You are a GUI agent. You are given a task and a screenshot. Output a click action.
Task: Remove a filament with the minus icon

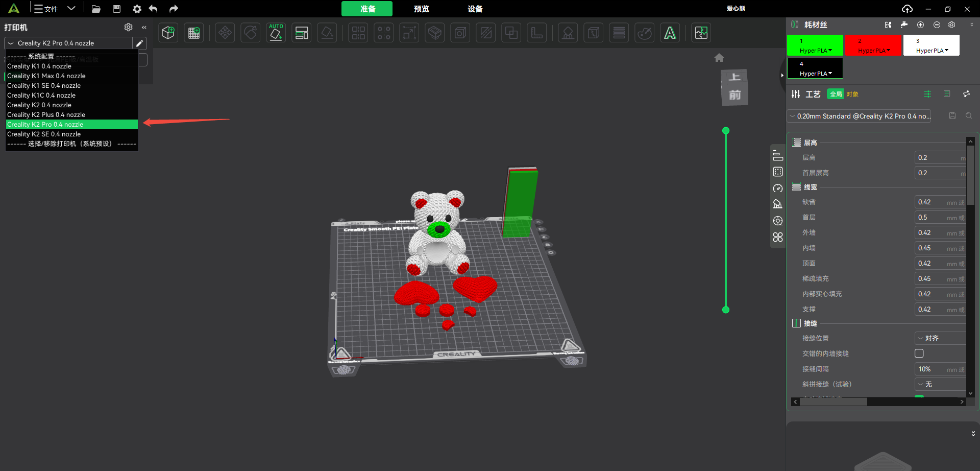[937, 25]
